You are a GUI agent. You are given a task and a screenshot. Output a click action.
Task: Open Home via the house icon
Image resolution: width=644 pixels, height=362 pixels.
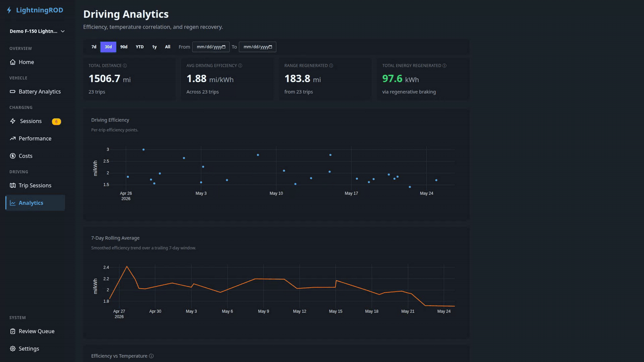point(13,62)
